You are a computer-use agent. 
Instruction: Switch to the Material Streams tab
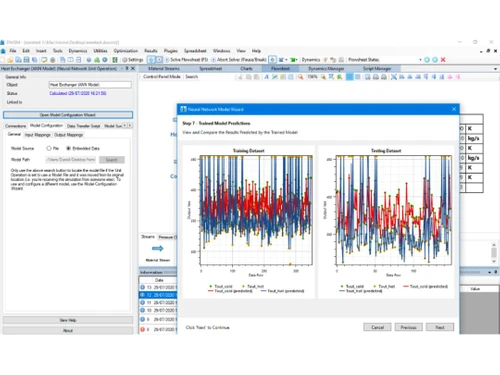click(x=164, y=68)
